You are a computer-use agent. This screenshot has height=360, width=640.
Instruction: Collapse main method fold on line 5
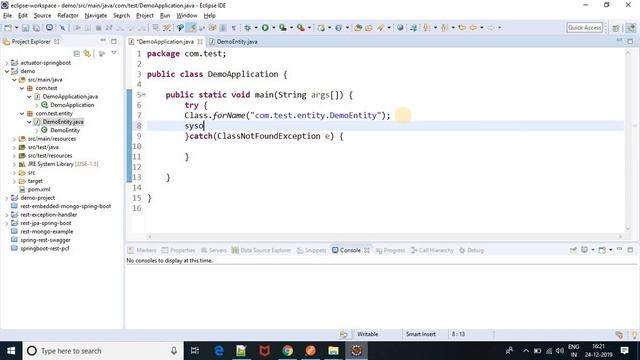click(x=144, y=95)
